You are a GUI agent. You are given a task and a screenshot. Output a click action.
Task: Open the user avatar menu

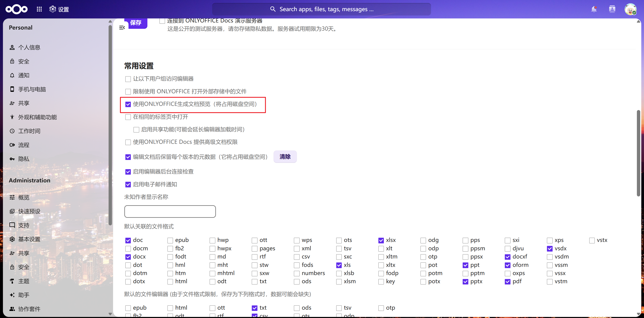(630, 9)
